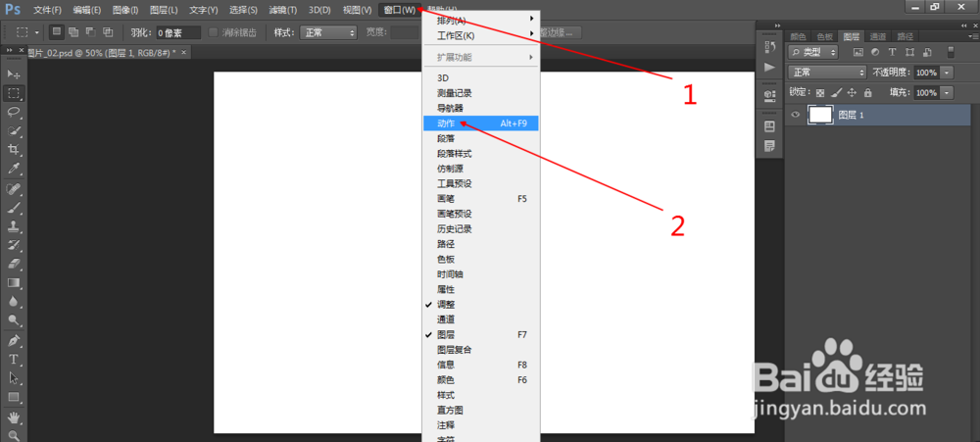Hide 图层 1 with eye icon
The image size is (980, 442).
click(x=796, y=115)
